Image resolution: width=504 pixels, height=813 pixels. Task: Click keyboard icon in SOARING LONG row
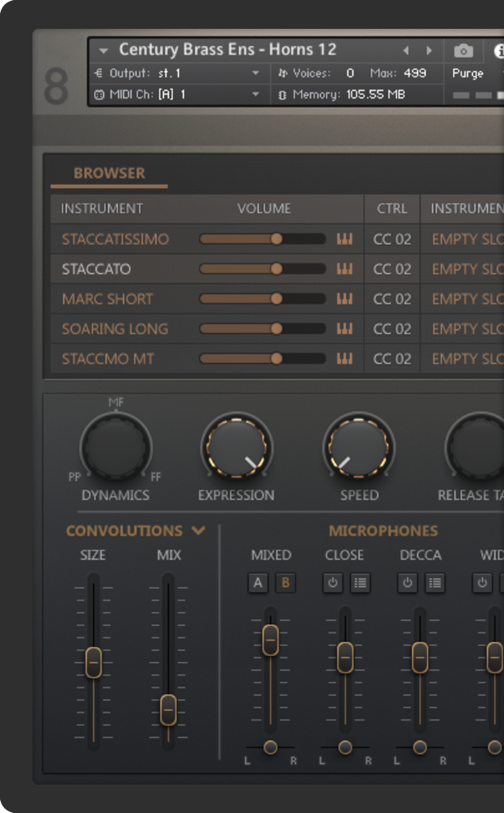pyautogui.click(x=345, y=329)
